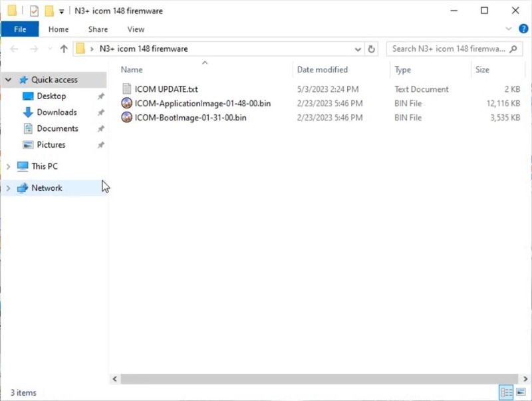Click the Quick access star icon
The width and height of the screenshot is (532, 401).
tap(23, 80)
